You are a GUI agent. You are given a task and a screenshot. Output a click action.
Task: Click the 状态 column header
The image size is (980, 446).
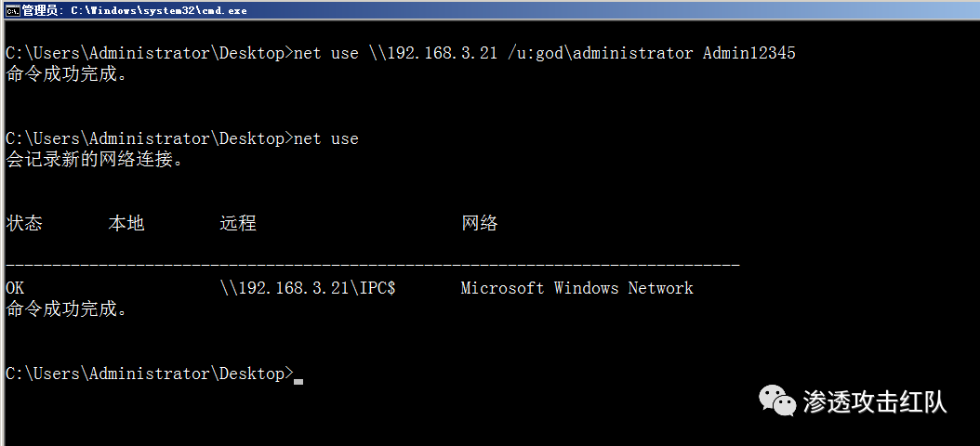click(x=24, y=224)
